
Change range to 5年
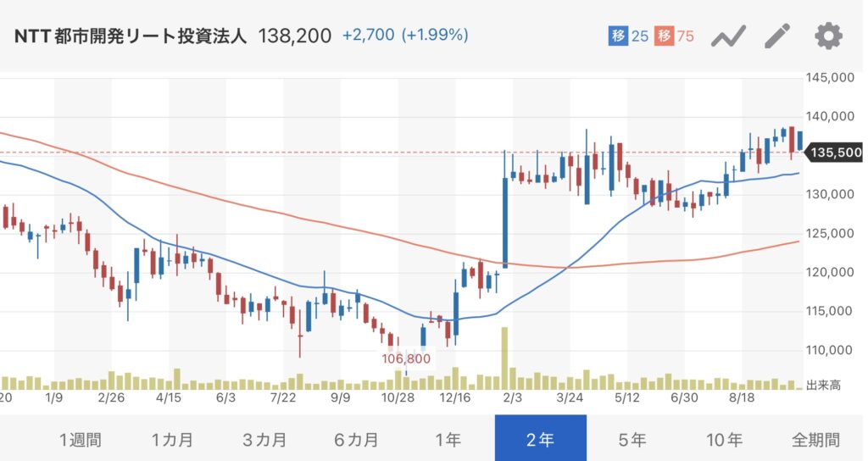click(632, 440)
